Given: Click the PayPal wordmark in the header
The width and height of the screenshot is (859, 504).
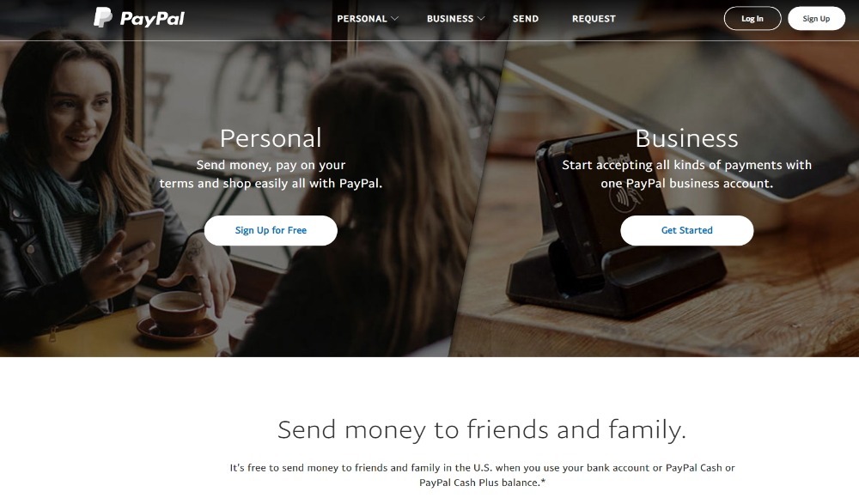Looking at the screenshot, I should (152, 19).
